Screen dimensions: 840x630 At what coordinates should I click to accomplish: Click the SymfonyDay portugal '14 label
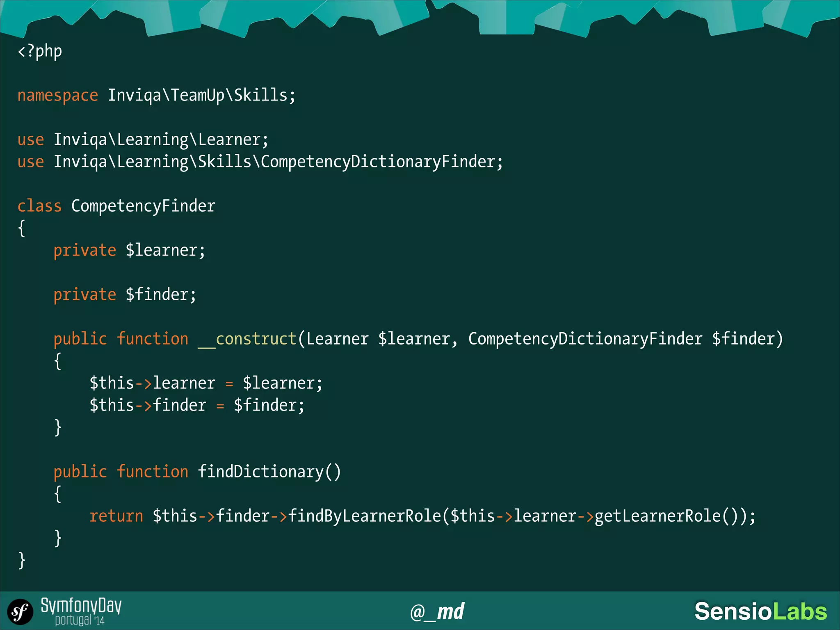(x=81, y=611)
